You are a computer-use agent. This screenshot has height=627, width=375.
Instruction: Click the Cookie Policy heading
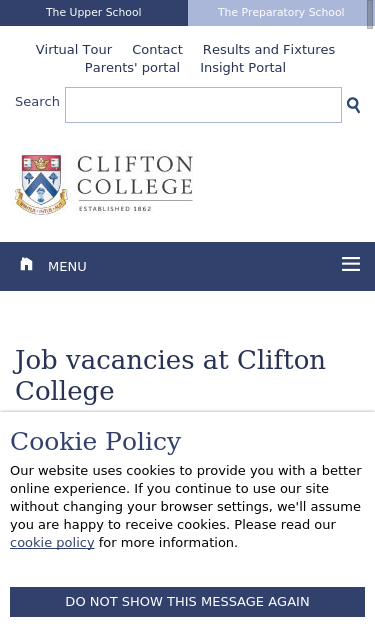coord(96,441)
